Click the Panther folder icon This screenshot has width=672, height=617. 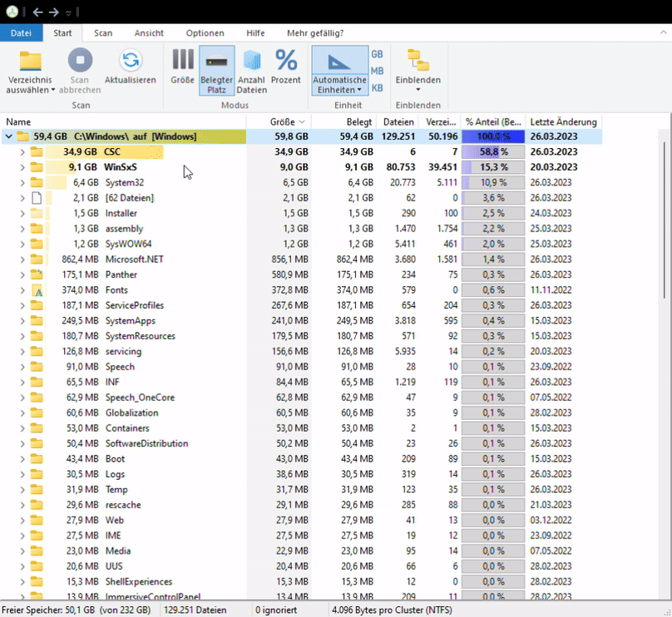37,274
